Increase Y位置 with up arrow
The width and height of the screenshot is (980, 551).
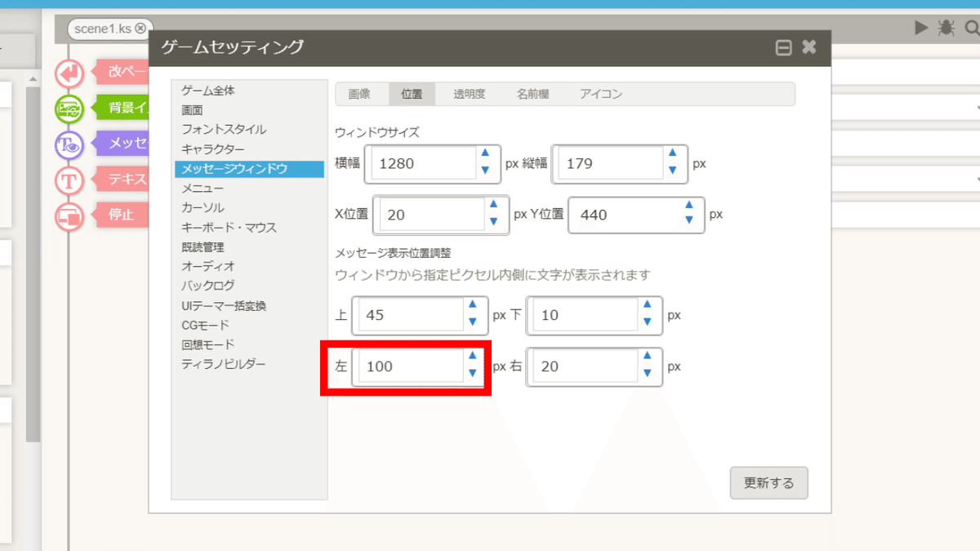[x=688, y=204]
